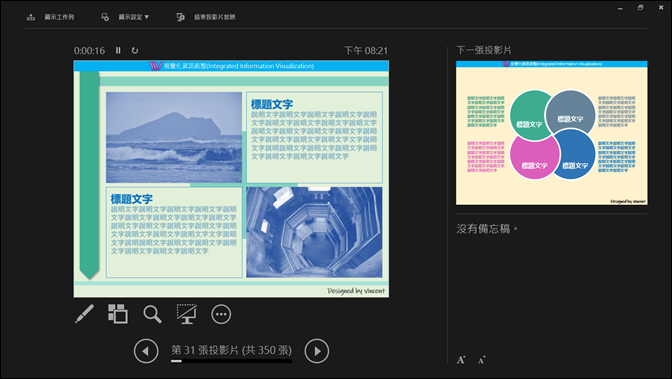The width and height of the screenshot is (672, 379).
Task: Open see all slides grid view
Action: click(118, 314)
